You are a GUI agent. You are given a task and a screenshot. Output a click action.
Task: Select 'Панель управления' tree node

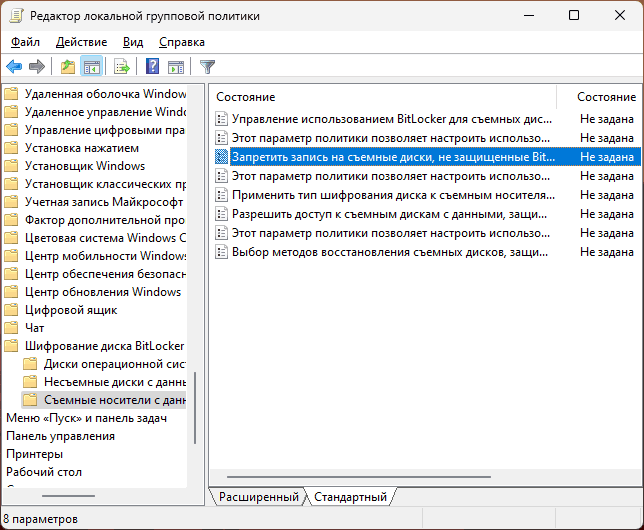(x=60, y=436)
